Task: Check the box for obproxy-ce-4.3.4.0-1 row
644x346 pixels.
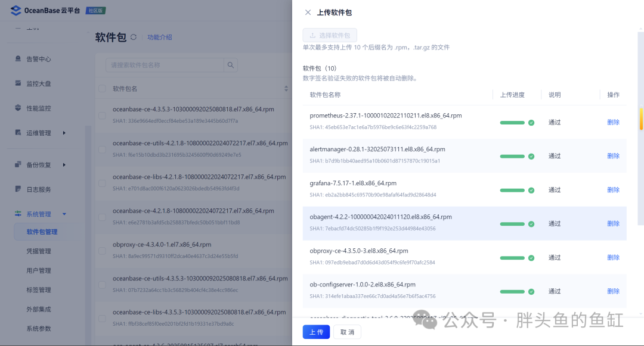Action: pyautogui.click(x=103, y=251)
